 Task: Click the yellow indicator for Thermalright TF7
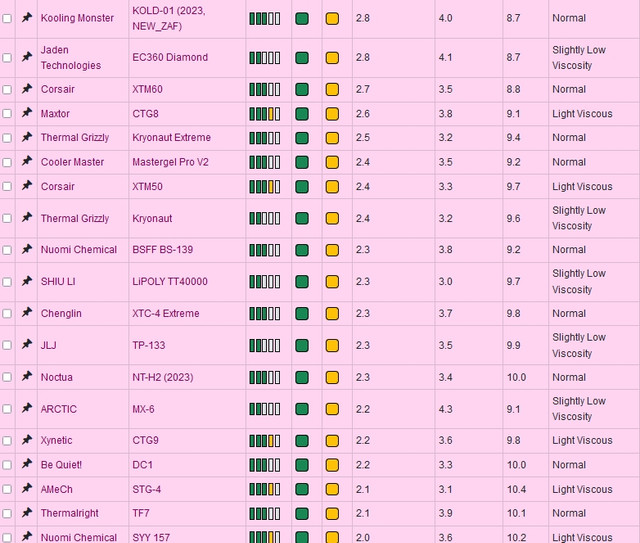pos(332,514)
